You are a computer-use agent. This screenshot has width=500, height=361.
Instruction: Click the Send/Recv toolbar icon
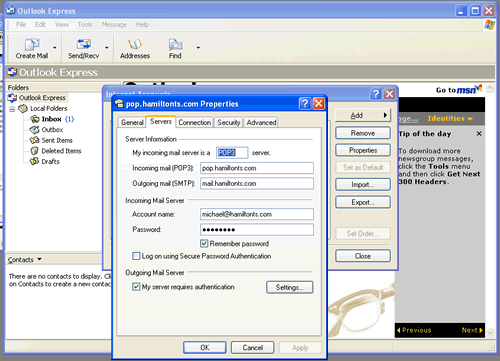tap(84, 44)
